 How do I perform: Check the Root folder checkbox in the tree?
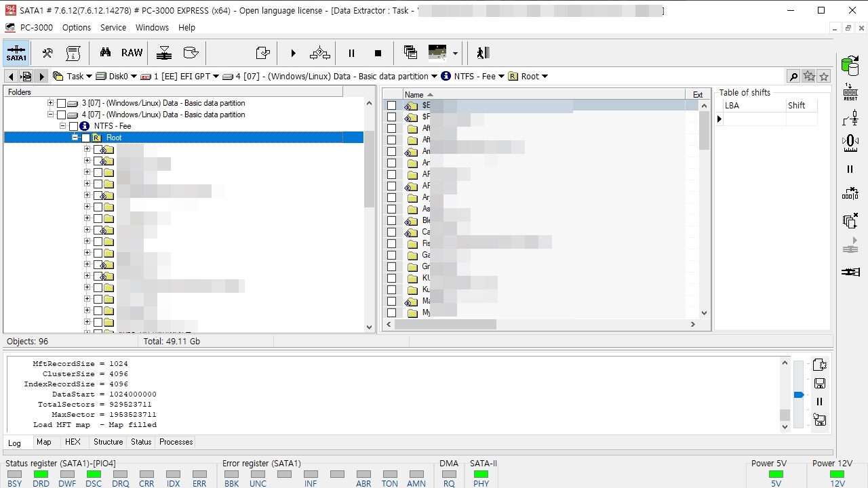pyautogui.click(x=85, y=138)
